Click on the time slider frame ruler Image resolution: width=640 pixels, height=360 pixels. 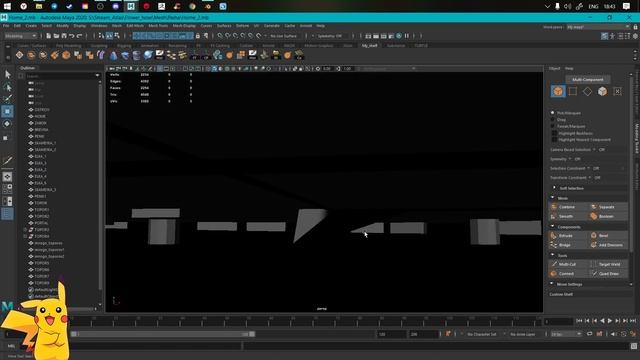[305, 321]
